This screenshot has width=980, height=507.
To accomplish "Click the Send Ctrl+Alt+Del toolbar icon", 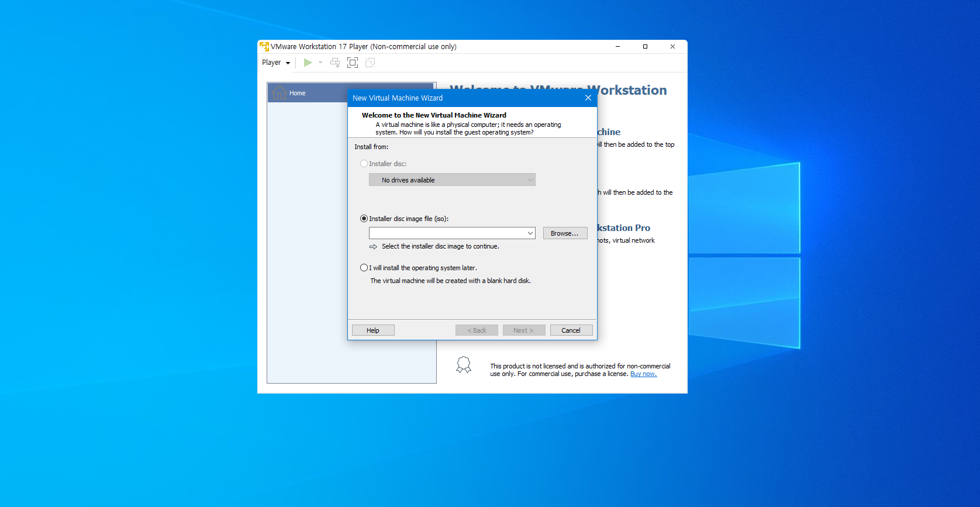I will (335, 63).
